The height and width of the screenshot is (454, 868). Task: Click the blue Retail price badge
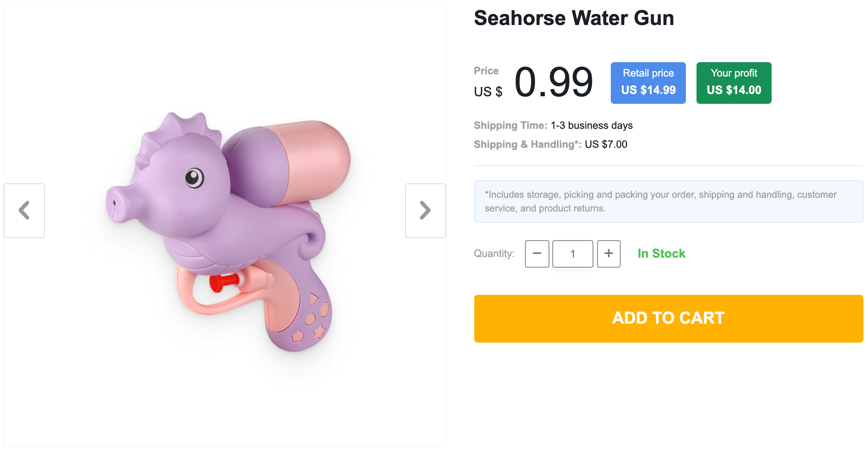(648, 83)
